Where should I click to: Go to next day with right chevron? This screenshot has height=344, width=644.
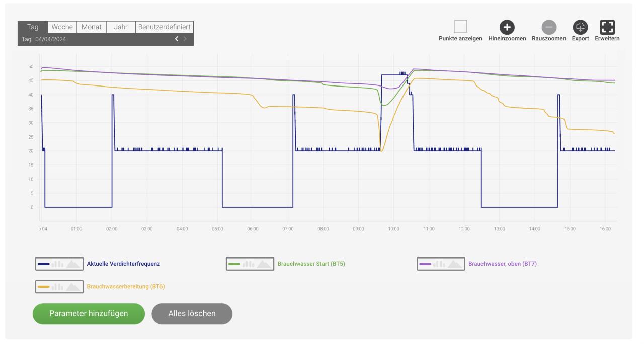(185, 39)
